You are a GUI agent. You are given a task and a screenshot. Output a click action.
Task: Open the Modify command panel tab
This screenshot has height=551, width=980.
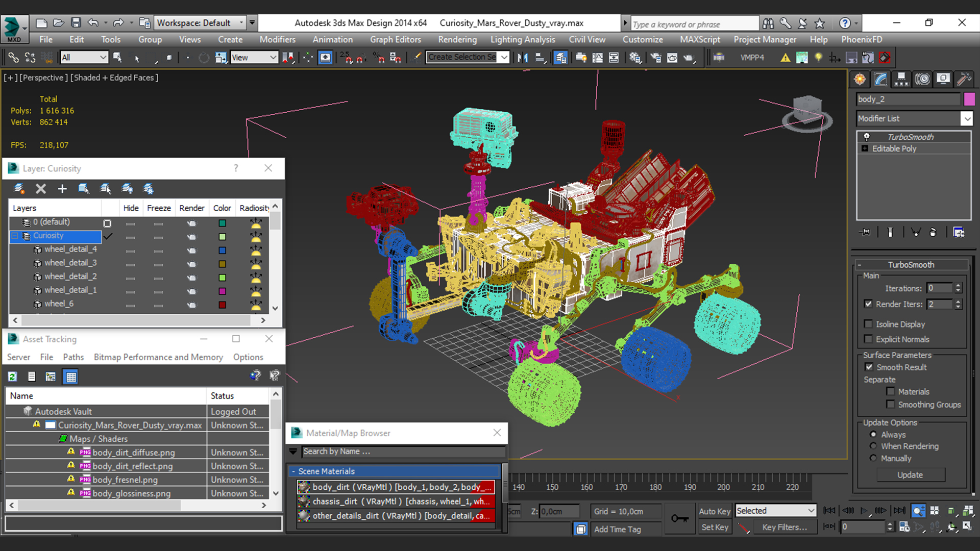[880, 79]
